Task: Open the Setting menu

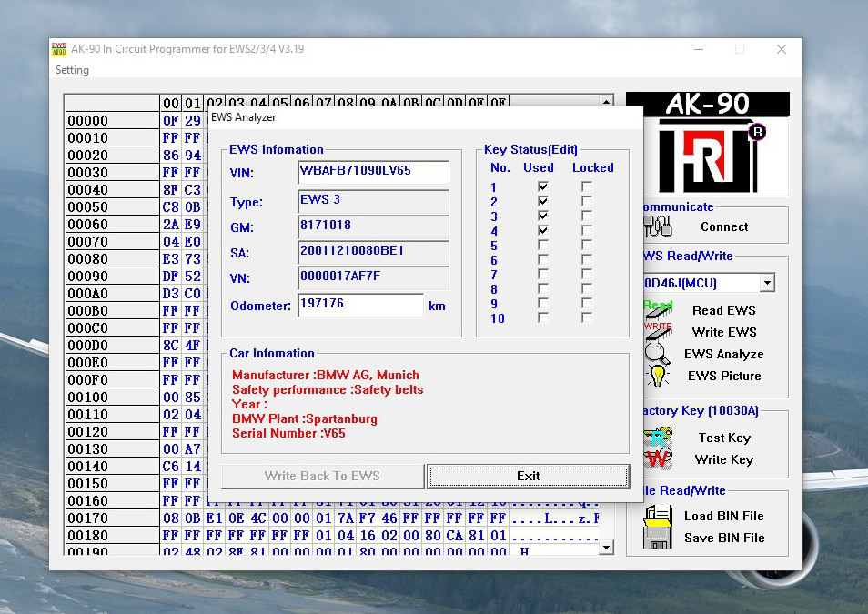Action: (x=72, y=70)
